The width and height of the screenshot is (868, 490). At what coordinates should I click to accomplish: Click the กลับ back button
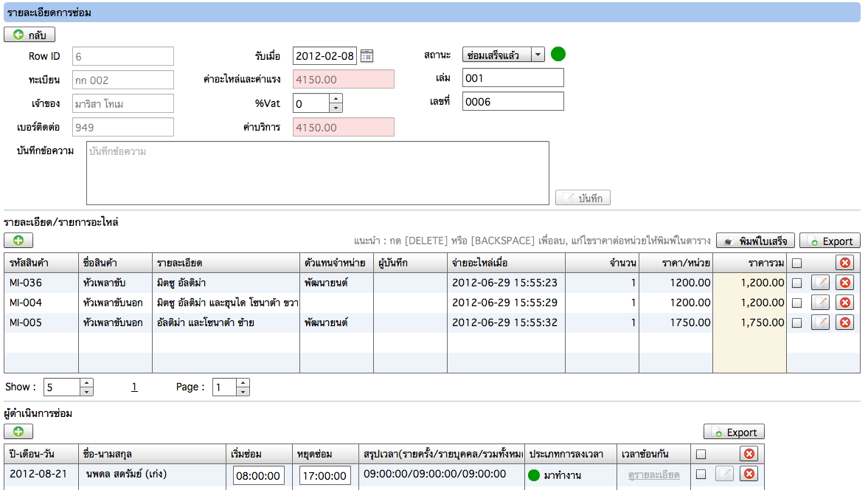(29, 35)
